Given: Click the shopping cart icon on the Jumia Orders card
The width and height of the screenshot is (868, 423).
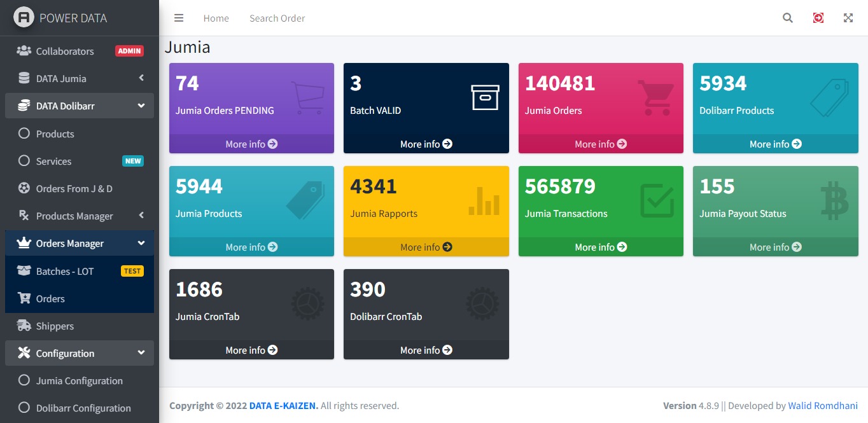Looking at the screenshot, I should pos(655,97).
